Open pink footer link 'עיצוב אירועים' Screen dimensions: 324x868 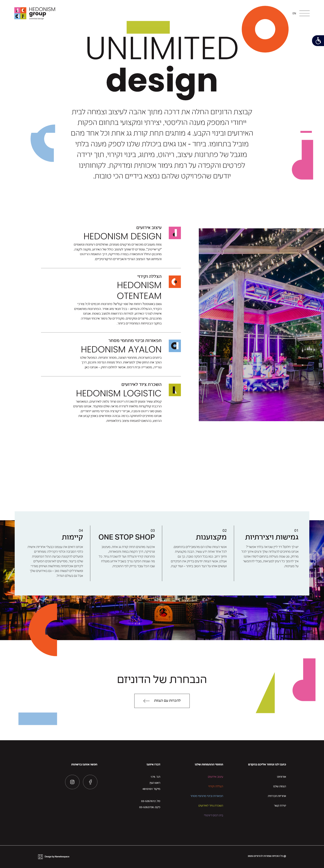[215, 777]
